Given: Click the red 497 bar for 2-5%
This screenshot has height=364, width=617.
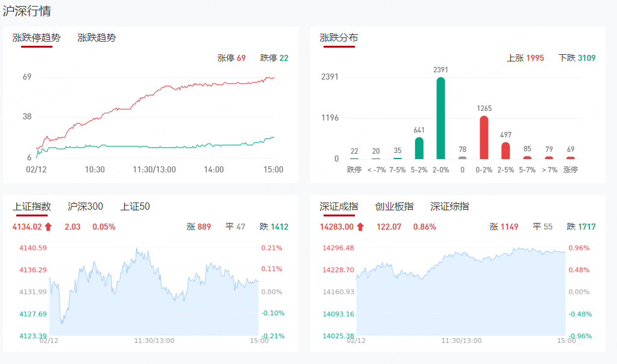Looking at the screenshot, I should (506, 151).
